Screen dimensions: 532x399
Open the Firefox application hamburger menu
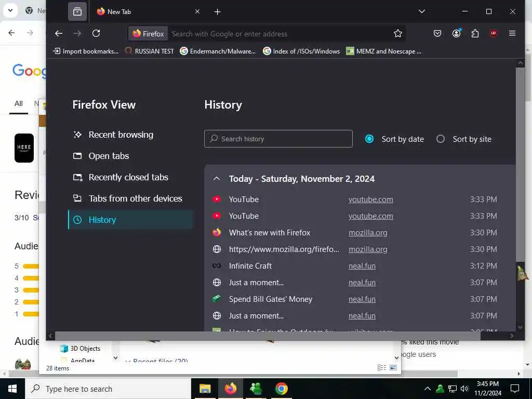[512, 33]
